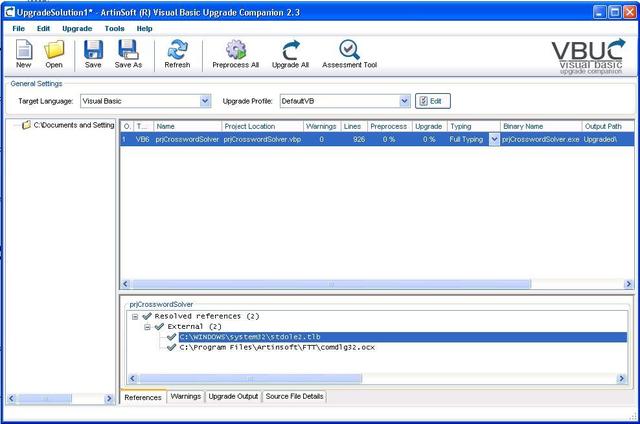The width and height of the screenshot is (640, 424).
Task: Open the Help menu
Action: coord(144,29)
